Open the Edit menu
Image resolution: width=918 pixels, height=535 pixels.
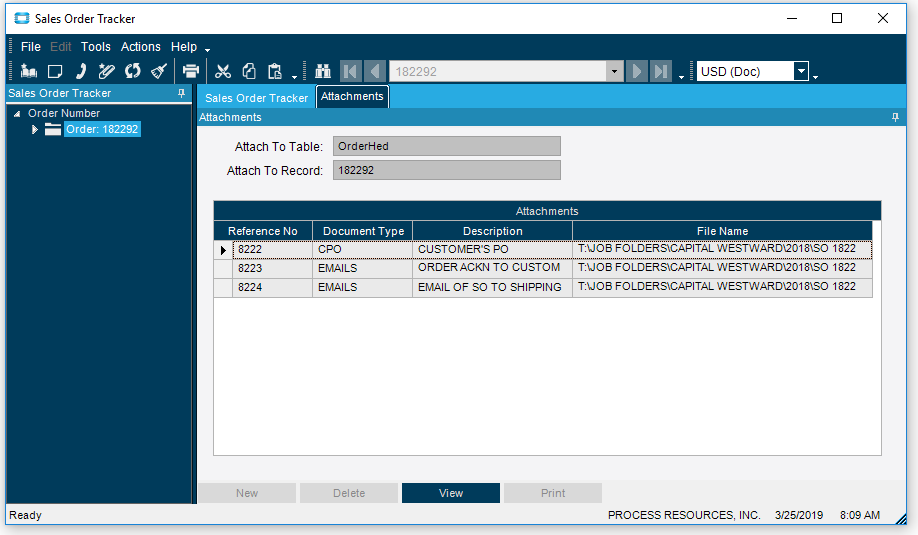coord(60,47)
